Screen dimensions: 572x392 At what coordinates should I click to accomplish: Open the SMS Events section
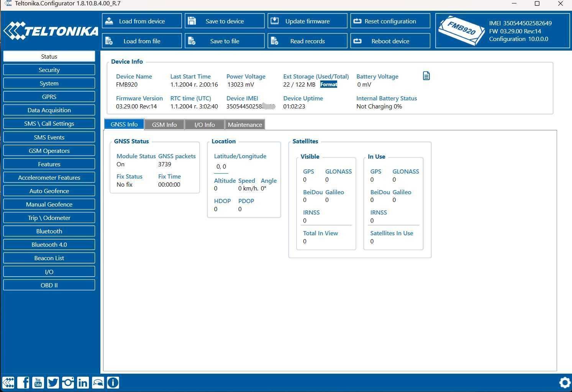pos(49,137)
